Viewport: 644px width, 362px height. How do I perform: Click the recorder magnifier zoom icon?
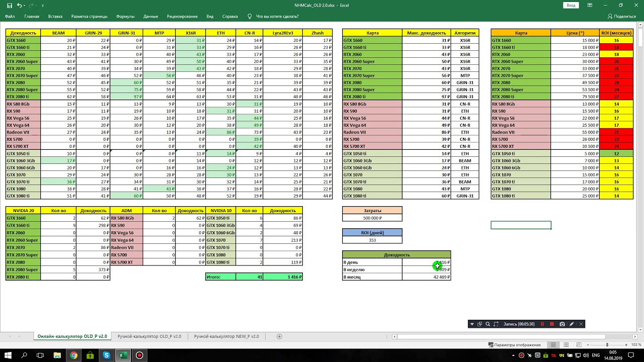pos(488,324)
